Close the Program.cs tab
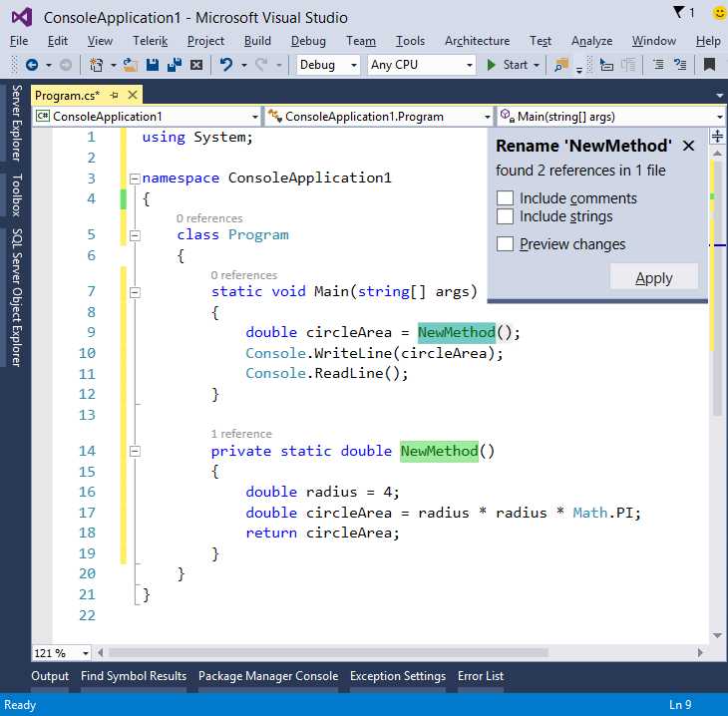728x716 pixels. (133, 95)
